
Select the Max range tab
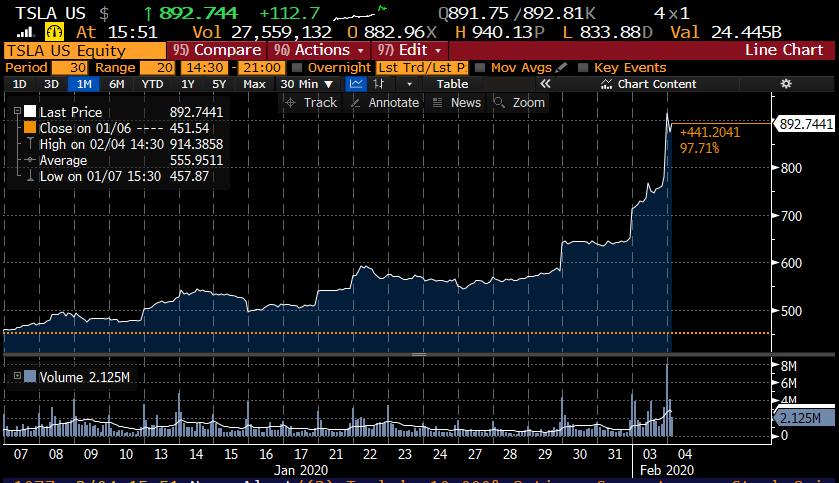tap(254, 84)
